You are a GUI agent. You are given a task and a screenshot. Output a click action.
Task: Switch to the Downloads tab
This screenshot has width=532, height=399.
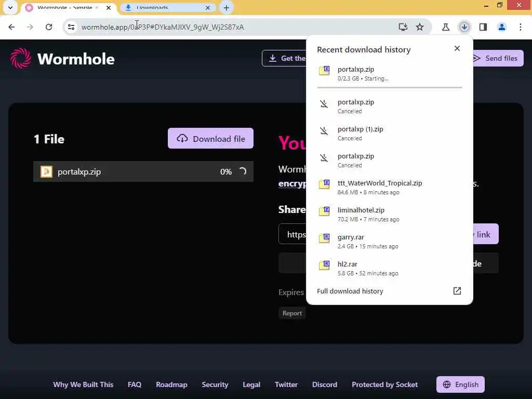(x=168, y=7)
